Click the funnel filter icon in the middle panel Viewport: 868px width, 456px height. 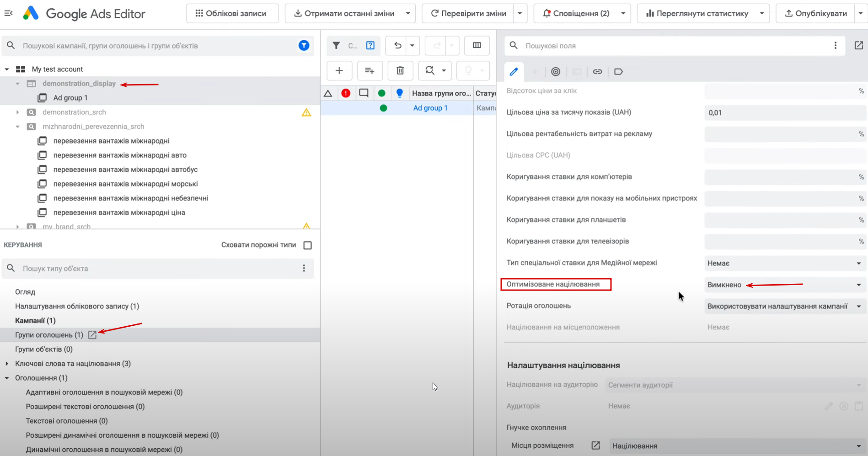click(x=336, y=45)
